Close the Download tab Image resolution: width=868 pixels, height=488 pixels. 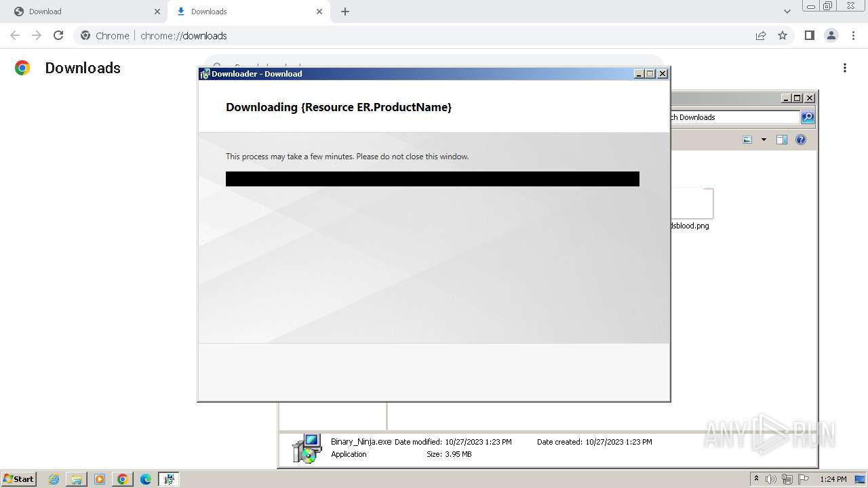(x=157, y=12)
